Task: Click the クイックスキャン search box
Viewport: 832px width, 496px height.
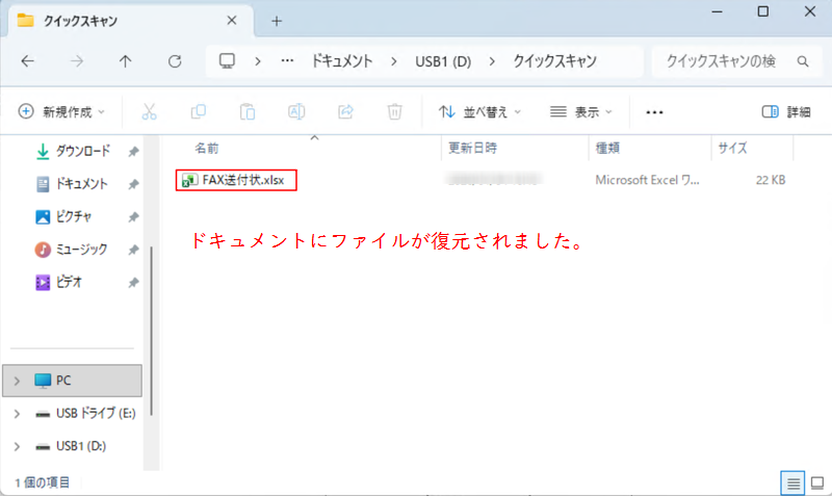Action: (721, 61)
